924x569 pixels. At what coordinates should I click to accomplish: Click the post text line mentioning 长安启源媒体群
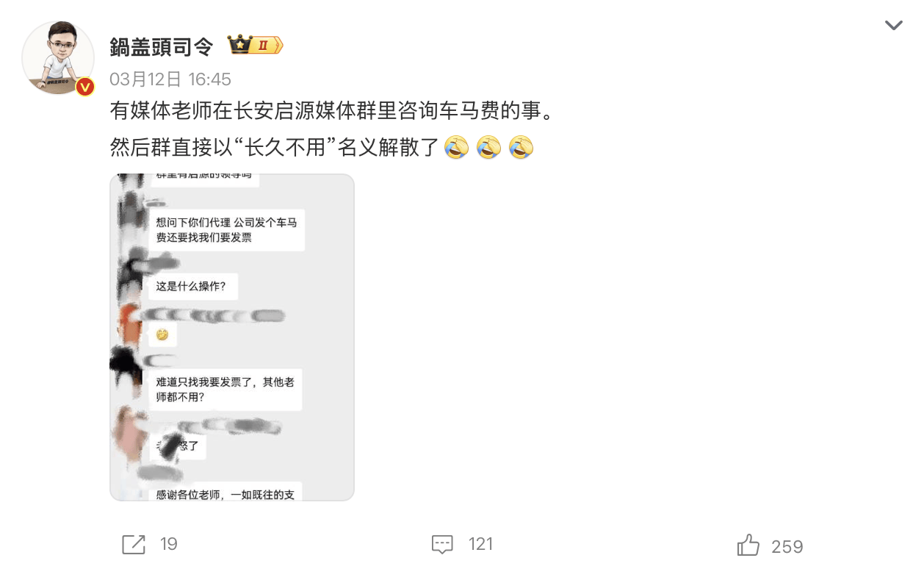(331, 112)
